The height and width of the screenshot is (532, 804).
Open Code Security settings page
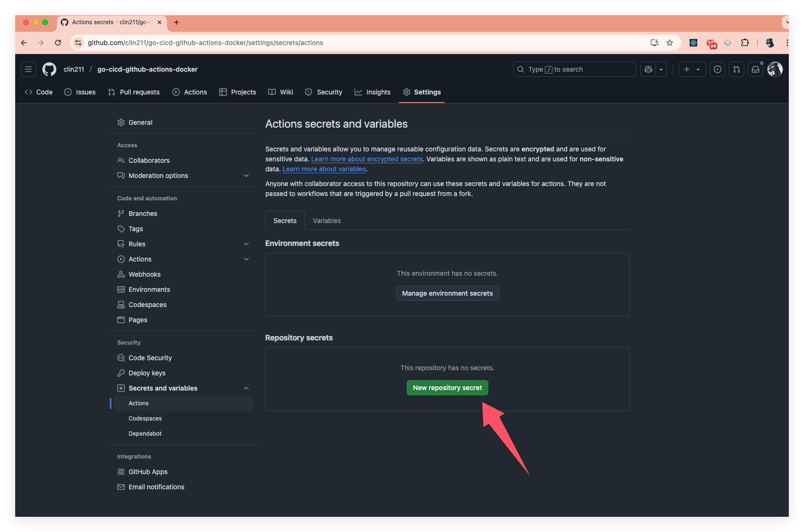(x=184, y=358)
